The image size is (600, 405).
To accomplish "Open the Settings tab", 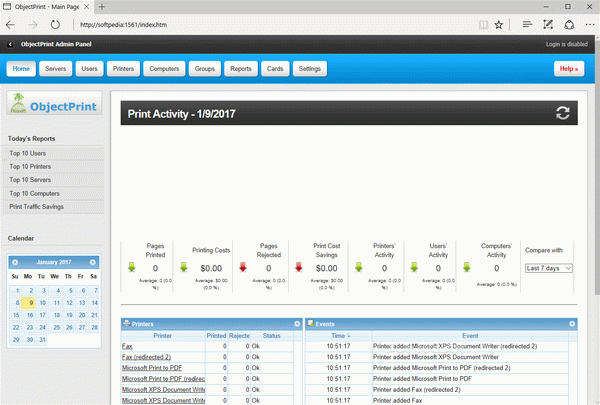I will click(310, 69).
